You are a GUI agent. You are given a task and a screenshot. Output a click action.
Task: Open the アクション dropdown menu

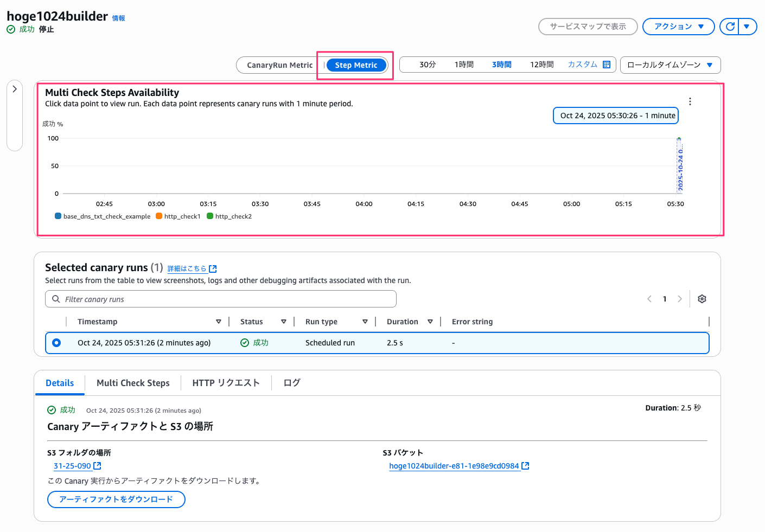pos(678,27)
